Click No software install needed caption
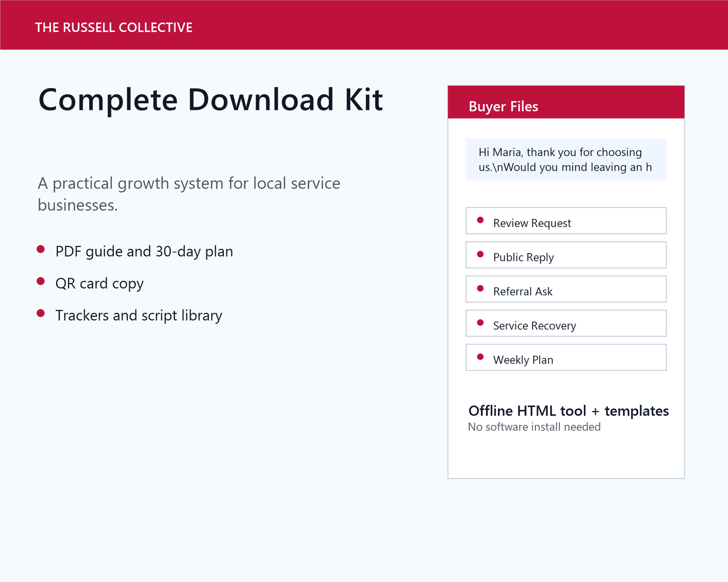 coord(534,427)
